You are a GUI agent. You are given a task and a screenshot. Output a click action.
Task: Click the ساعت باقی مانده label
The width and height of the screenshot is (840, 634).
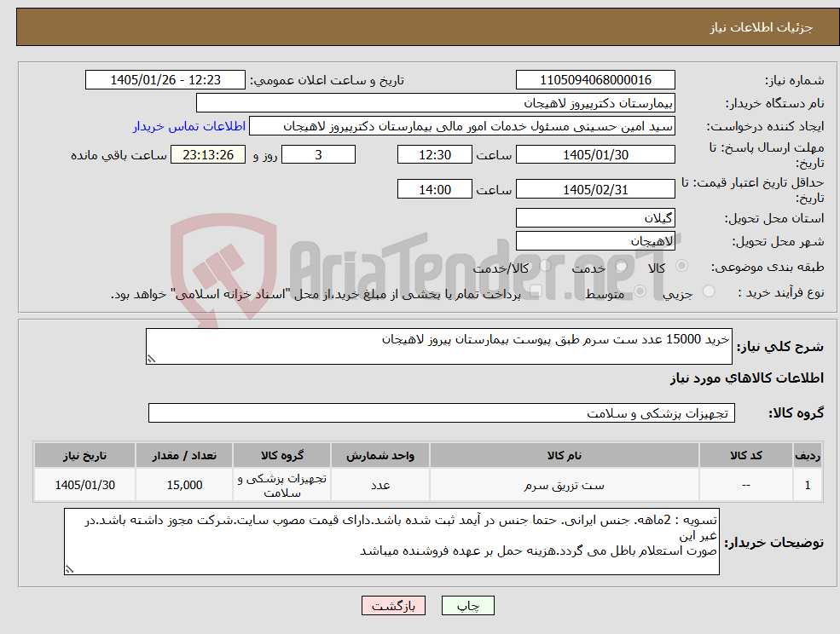pos(119,155)
